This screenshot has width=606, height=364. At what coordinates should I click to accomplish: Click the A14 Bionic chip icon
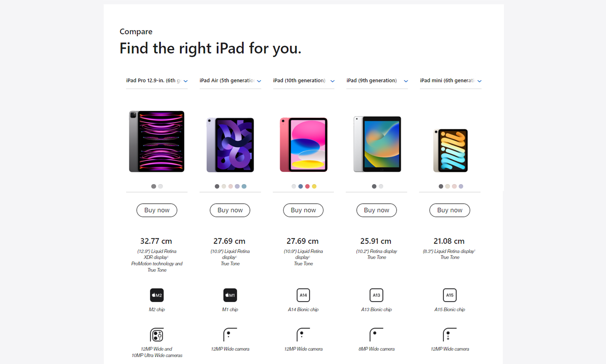click(303, 295)
